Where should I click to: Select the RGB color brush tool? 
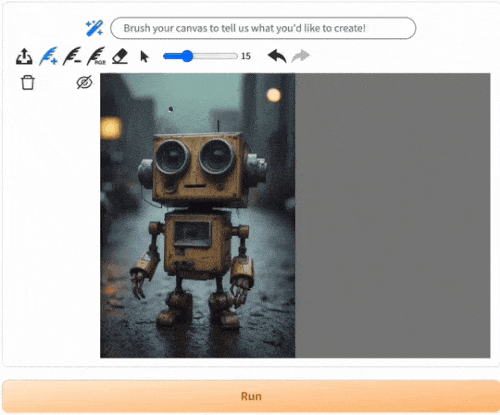tap(96, 56)
